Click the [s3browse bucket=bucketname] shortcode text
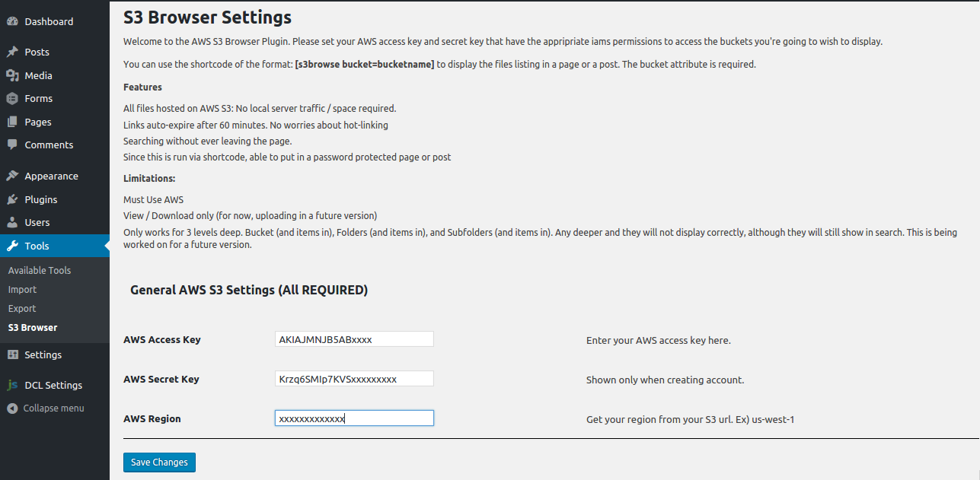 click(x=365, y=65)
